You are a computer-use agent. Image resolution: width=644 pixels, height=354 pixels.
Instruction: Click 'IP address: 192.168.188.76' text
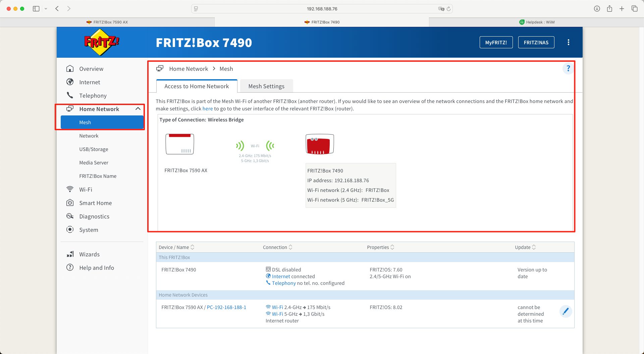click(338, 180)
